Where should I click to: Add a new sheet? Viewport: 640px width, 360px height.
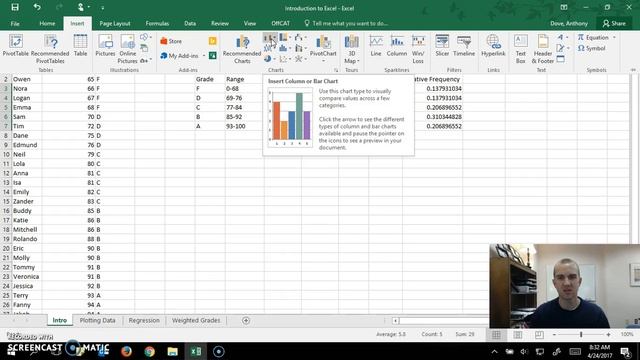tap(246, 320)
